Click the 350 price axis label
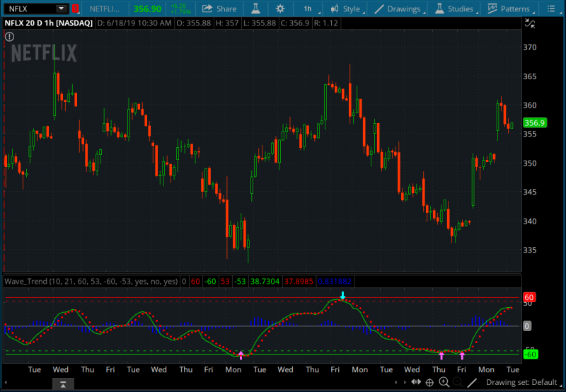This screenshot has height=392, width=566. pyautogui.click(x=530, y=163)
